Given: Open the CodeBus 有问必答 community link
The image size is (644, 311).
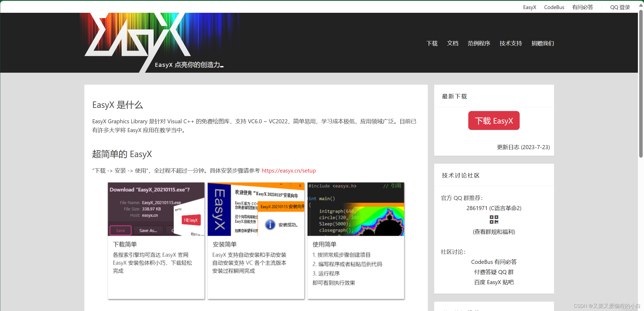Looking at the screenshot, I should tap(494, 262).
